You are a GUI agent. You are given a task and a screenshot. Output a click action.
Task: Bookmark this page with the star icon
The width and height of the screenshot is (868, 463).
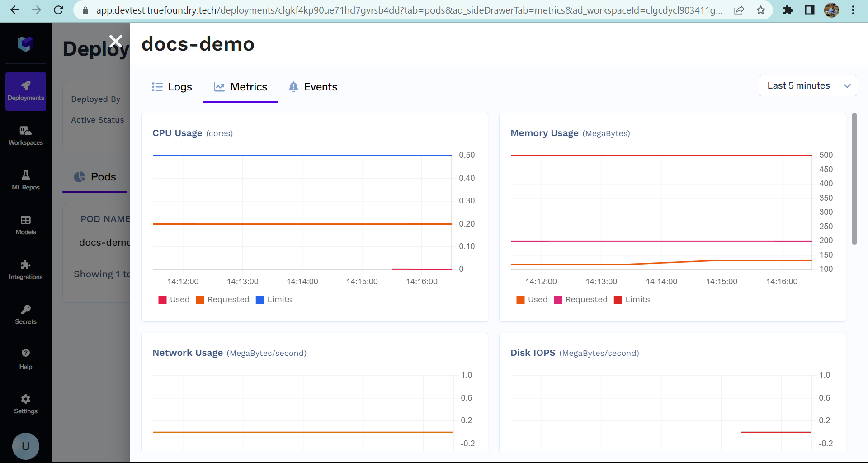pyautogui.click(x=761, y=10)
